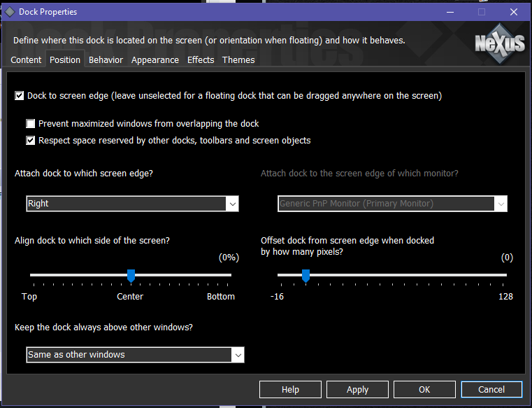
Task: Click the Cancel button
Action: point(491,390)
